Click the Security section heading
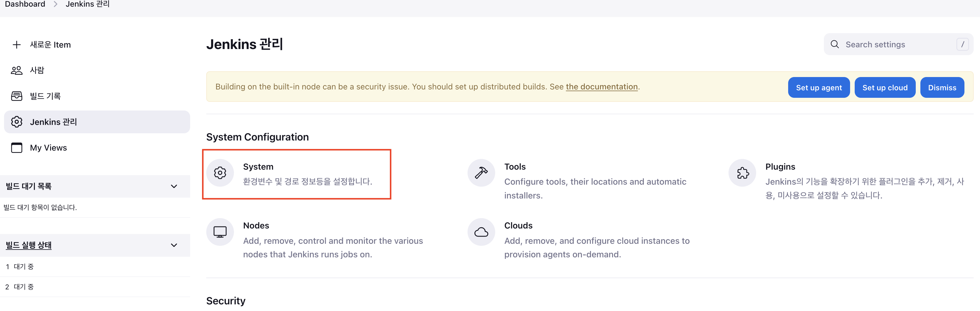 (226, 301)
